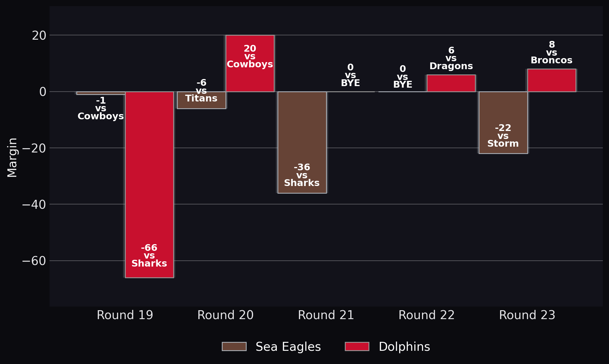Screen dimensions: 609x364
Task: Click the Round 22 axis label
Action: (427, 315)
